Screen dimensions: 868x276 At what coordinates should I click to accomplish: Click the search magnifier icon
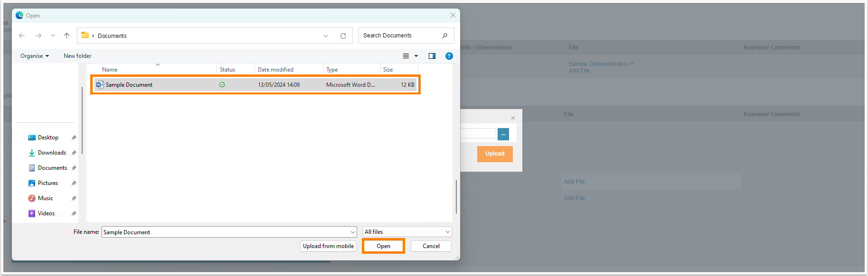[444, 36]
